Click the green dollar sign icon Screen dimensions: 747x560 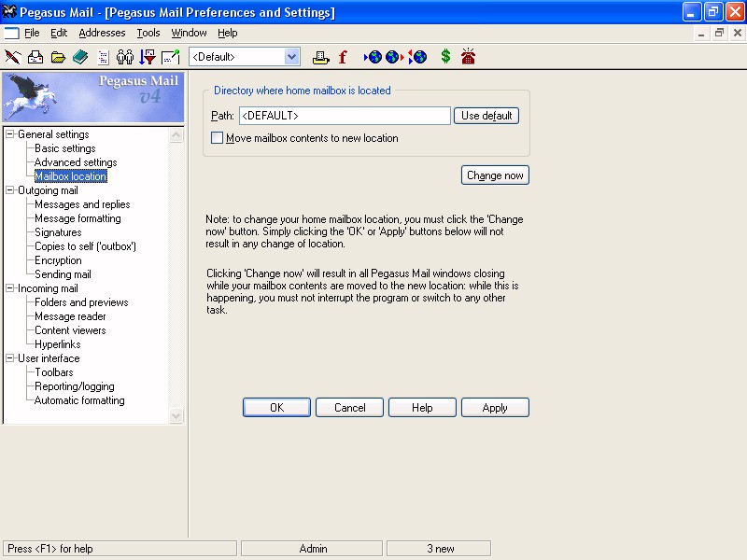(x=445, y=57)
